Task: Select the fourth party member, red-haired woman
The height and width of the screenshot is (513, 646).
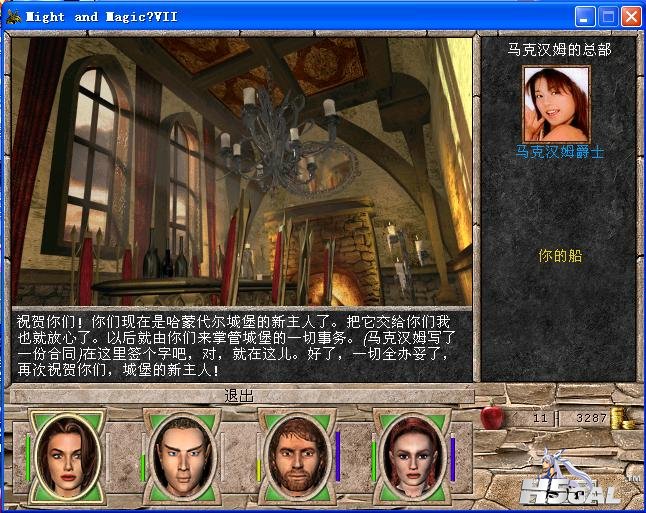Action: click(413, 457)
